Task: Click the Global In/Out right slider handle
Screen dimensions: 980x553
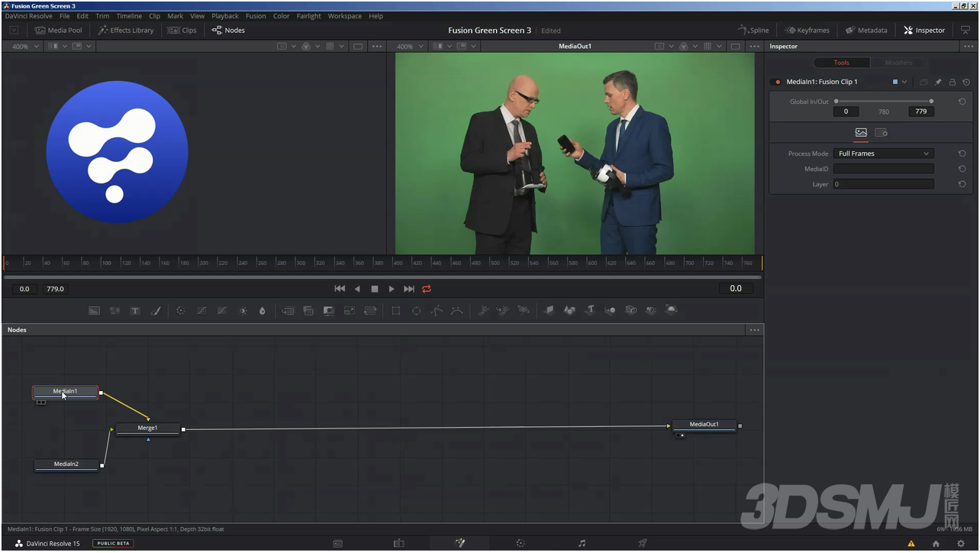Action: tap(931, 101)
